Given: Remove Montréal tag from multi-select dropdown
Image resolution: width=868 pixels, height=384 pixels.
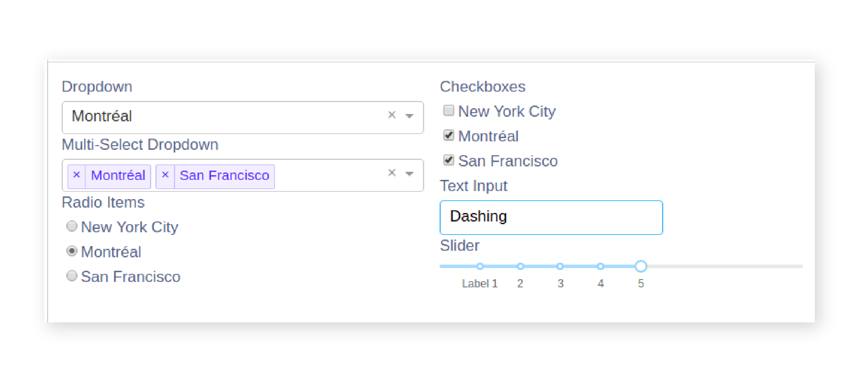Looking at the screenshot, I should (x=76, y=175).
